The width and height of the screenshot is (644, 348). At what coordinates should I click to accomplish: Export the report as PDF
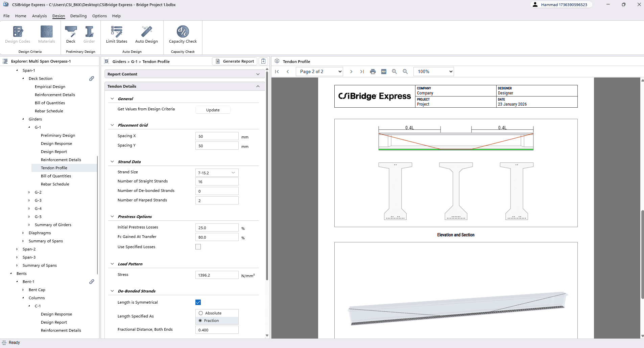click(384, 71)
